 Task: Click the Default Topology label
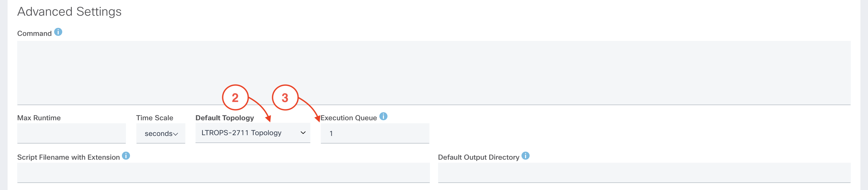[224, 118]
